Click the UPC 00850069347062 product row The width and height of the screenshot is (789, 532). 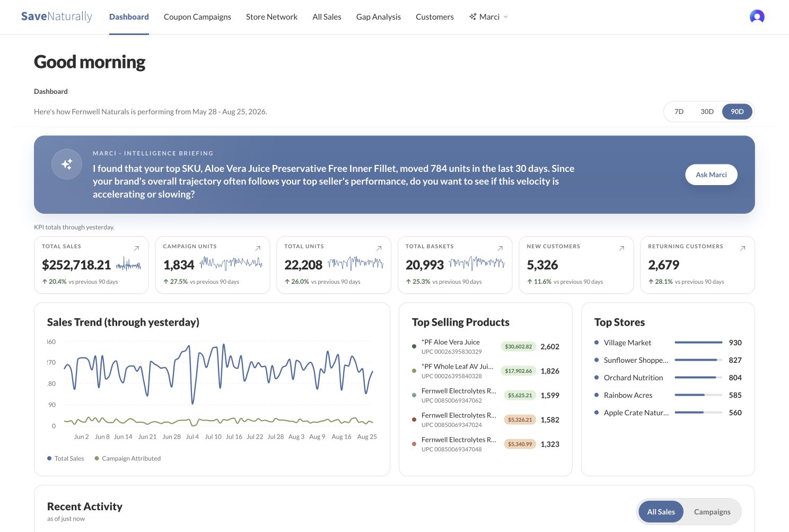pyautogui.click(x=486, y=395)
